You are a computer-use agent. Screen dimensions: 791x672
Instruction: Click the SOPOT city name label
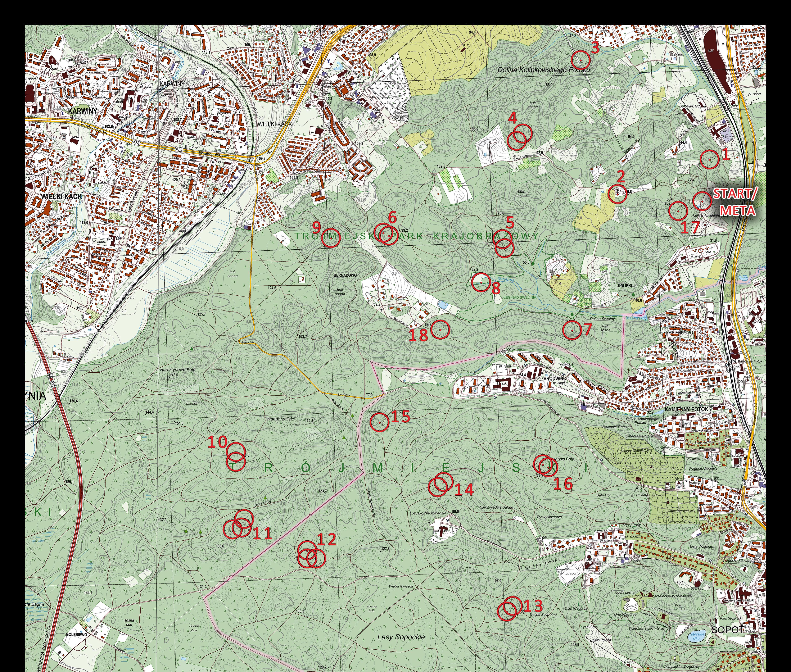728,629
